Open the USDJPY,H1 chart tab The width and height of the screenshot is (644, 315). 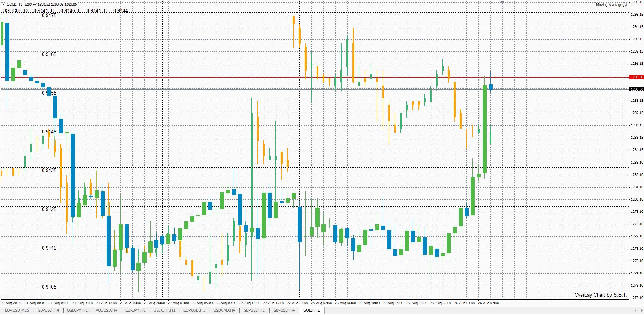coord(77,310)
